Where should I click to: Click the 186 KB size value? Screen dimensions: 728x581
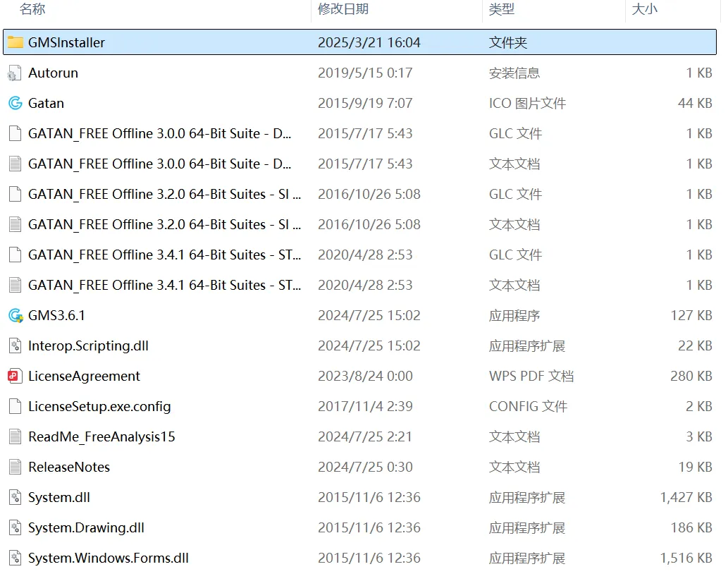pyautogui.click(x=691, y=527)
